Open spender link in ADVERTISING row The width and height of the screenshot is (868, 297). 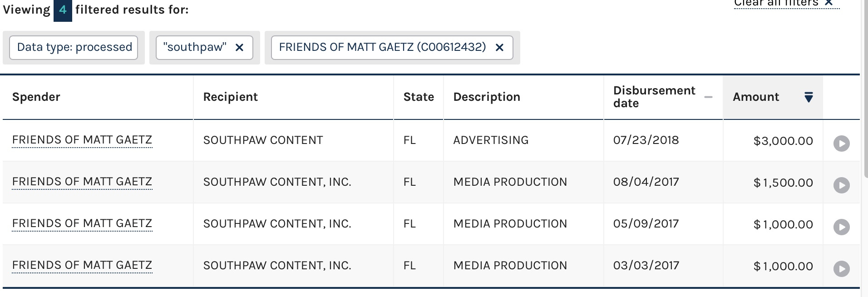coord(82,140)
